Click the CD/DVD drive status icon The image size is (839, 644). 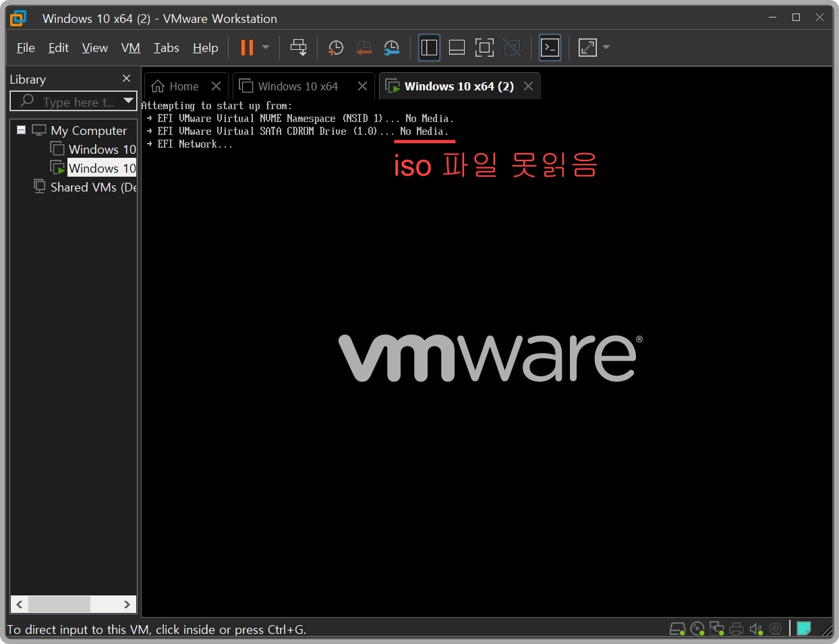tap(697, 629)
